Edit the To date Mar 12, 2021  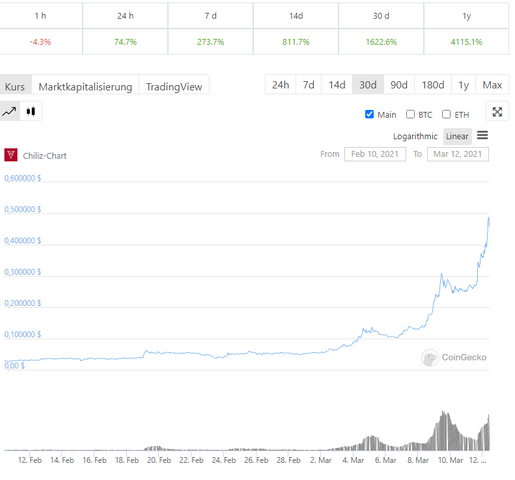pos(458,154)
